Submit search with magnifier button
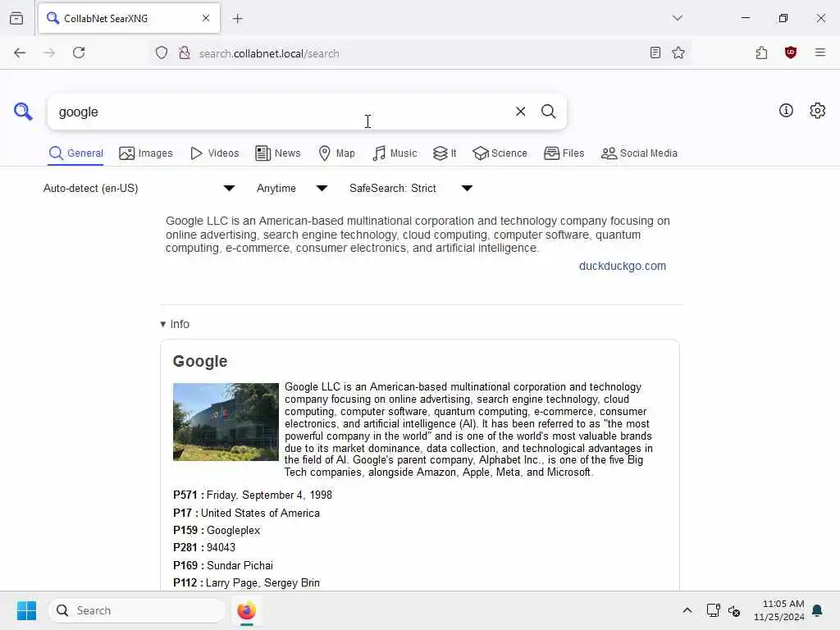This screenshot has height=630, width=840. tap(548, 112)
